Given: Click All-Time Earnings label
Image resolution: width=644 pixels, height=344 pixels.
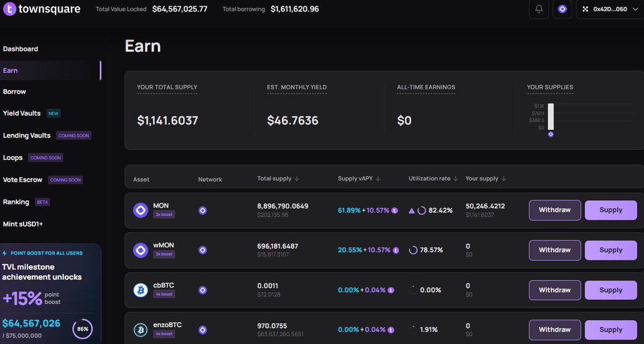Looking at the screenshot, I should pos(426,87).
